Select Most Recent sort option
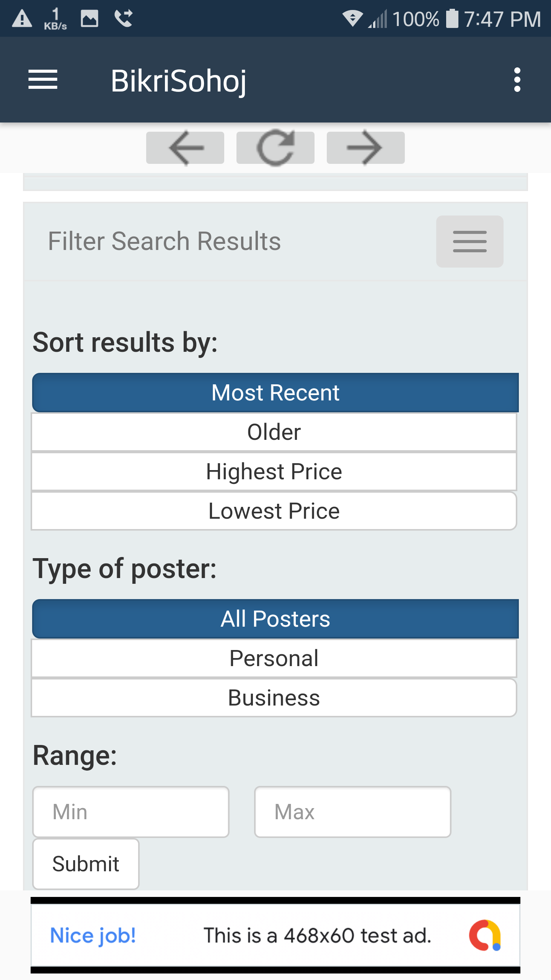551x980 pixels. coord(275,393)
